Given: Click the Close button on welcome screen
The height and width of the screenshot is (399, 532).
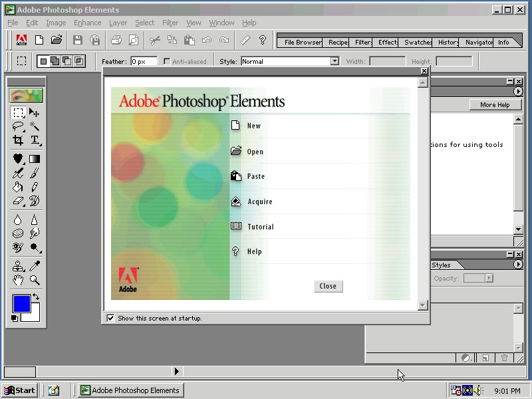Looking at the screenshot, I should coord(328,286).
